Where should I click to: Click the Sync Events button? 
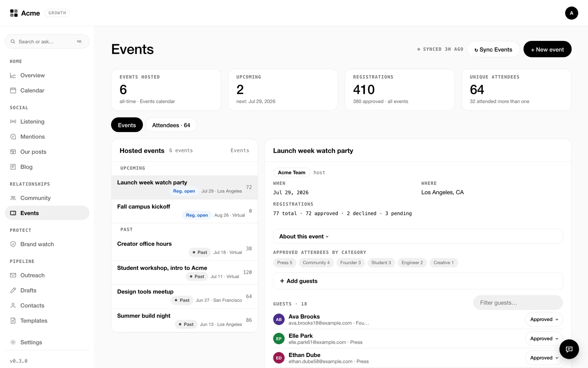(x=493, y=49)
